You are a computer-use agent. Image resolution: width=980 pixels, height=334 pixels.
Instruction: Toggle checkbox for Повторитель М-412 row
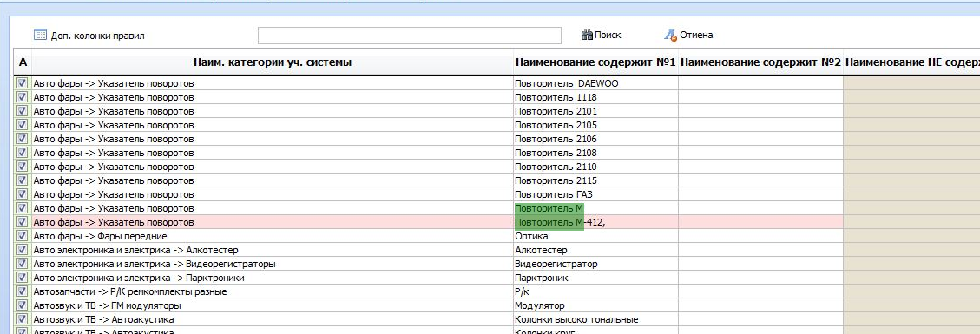[22, 222]
